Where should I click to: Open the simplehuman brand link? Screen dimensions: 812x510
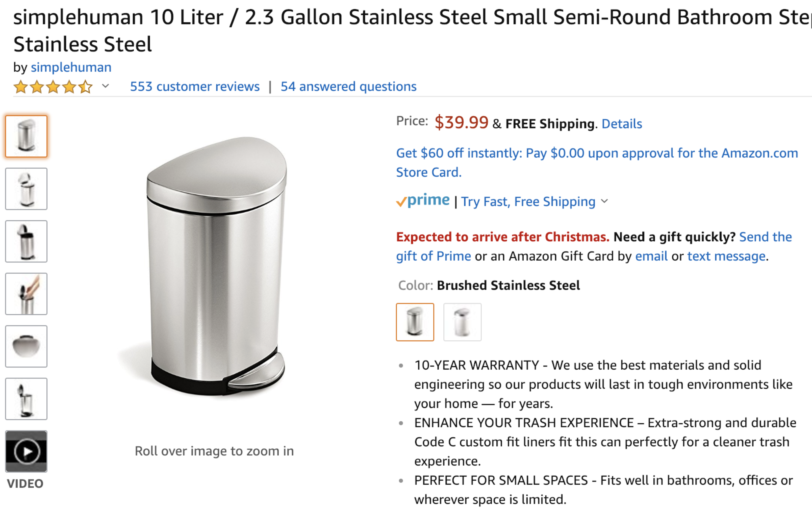(x=71, y=67)
